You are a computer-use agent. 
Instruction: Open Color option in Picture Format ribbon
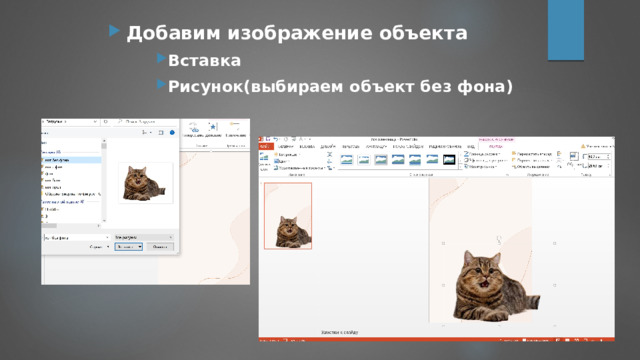point(283,161)
